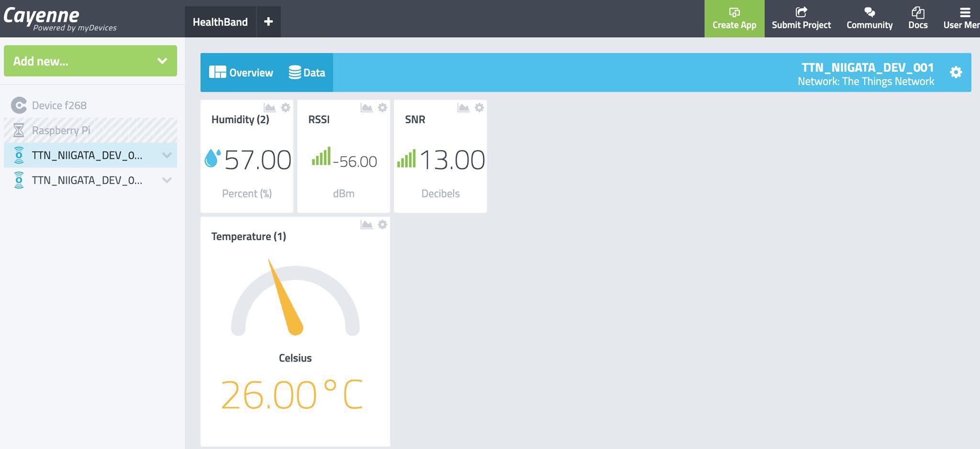
Task: Click the Device f268 icon
Action: (19, 105)
